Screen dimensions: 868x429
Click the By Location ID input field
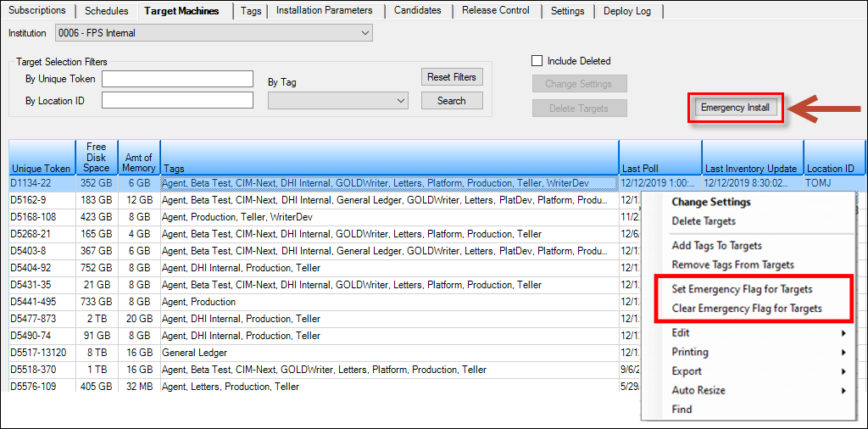177,101
